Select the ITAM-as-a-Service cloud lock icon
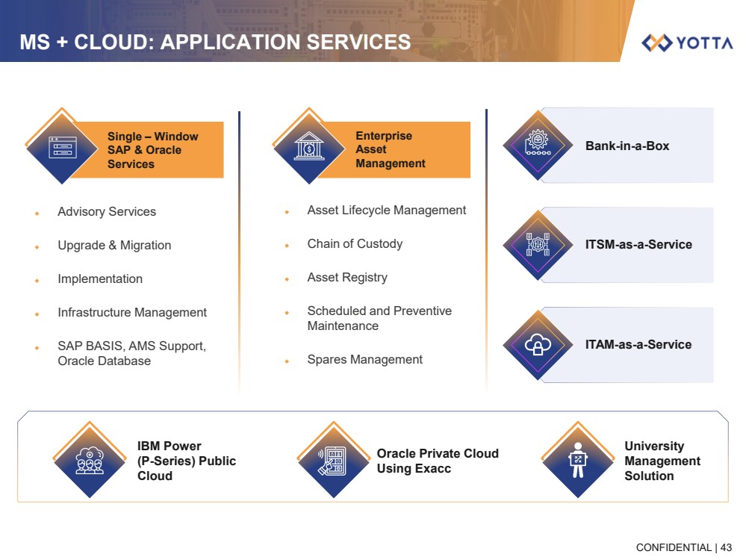Image resolution: width=746 pixels, height=560 pixels. click(x=538, y=344)
